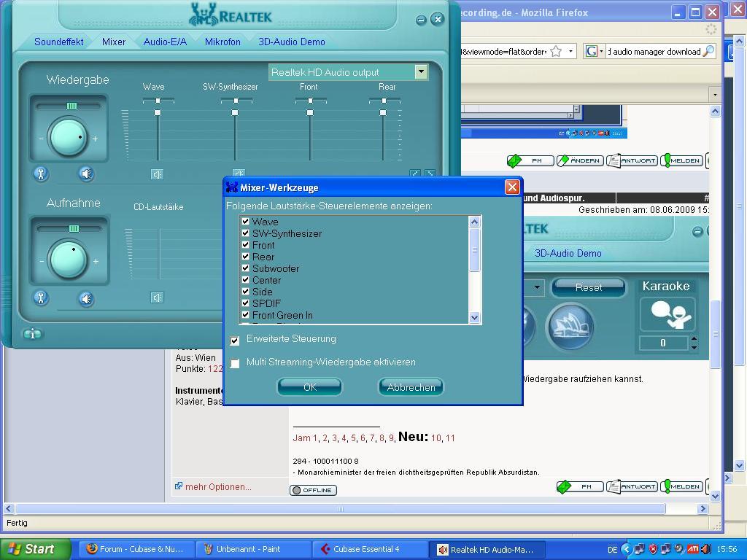Viewport: 747px width, 560px height.
Task: Click Abbrechen to cancel the dialog
Action: (x=411, y=387)
